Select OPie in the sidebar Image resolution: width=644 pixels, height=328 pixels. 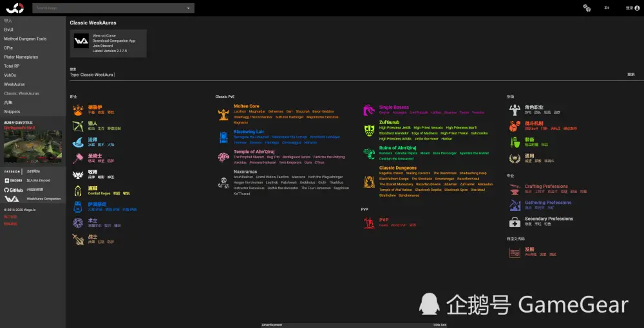click(x=8, y=48)
